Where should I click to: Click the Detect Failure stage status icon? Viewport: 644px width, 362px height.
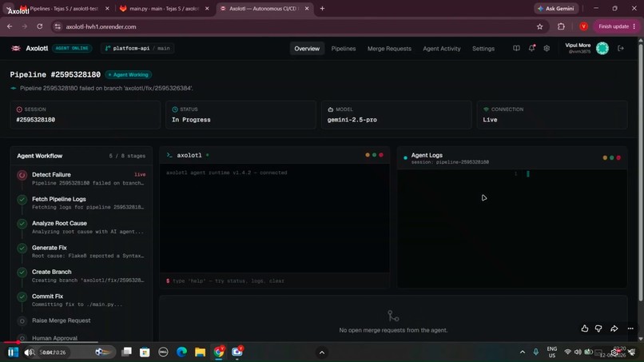tap(22, 176)
